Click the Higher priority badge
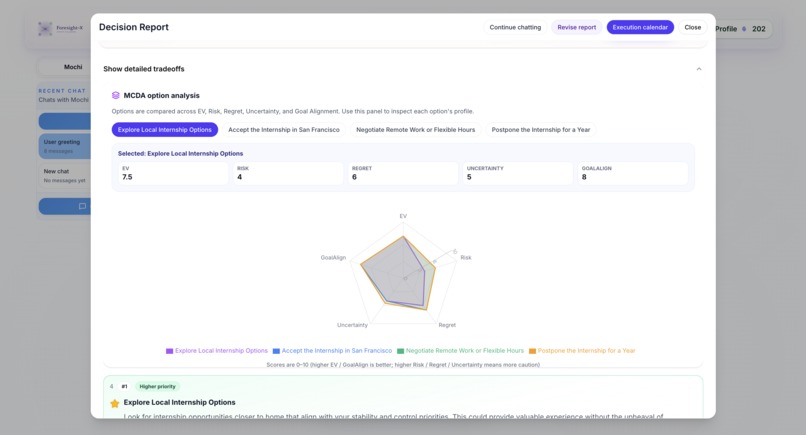Image resolution: width=806 pixels, height=435 pixels. coord(157,387)
